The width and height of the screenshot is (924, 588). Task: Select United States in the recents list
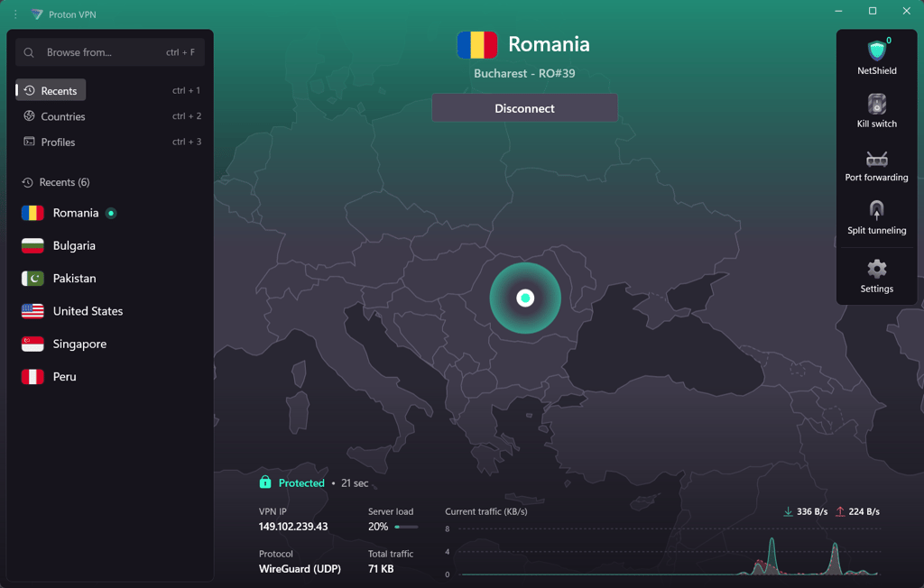(x=109, y=311)
